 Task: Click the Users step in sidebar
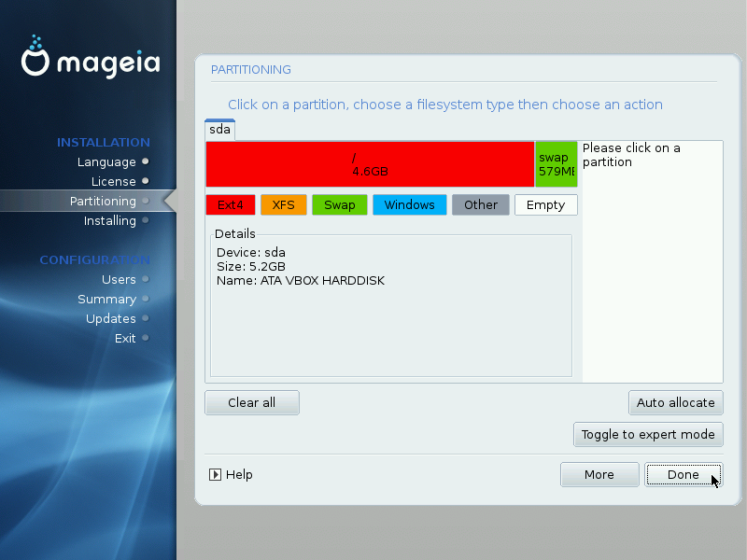(x=119, y=279)
